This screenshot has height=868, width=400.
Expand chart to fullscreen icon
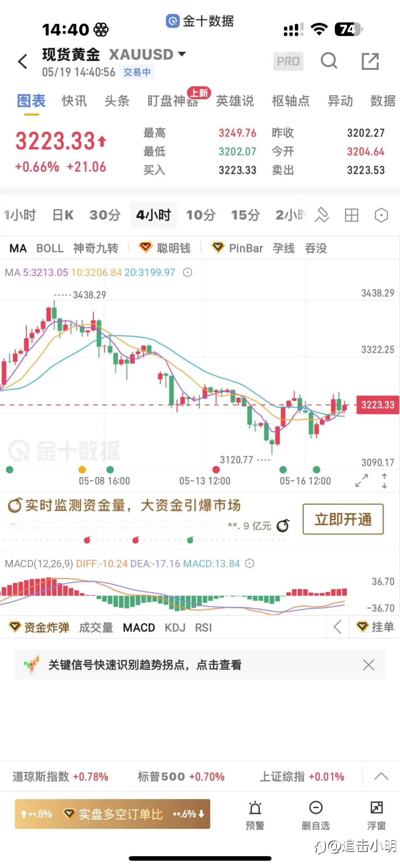click(x=362, y=480)
